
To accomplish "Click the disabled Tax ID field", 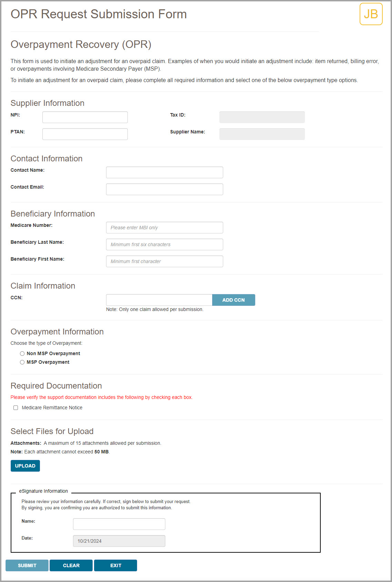I will click(x=262, y=117).
